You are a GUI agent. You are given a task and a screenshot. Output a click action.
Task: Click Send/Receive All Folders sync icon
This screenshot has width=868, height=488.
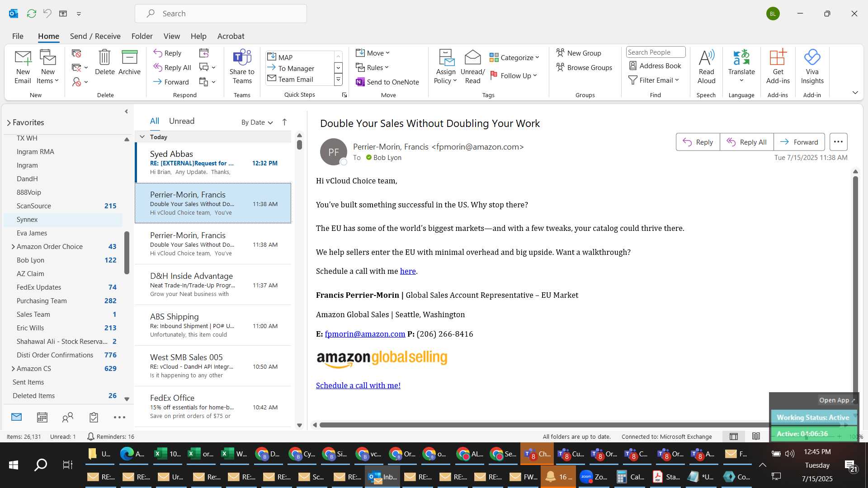point(31,14)
